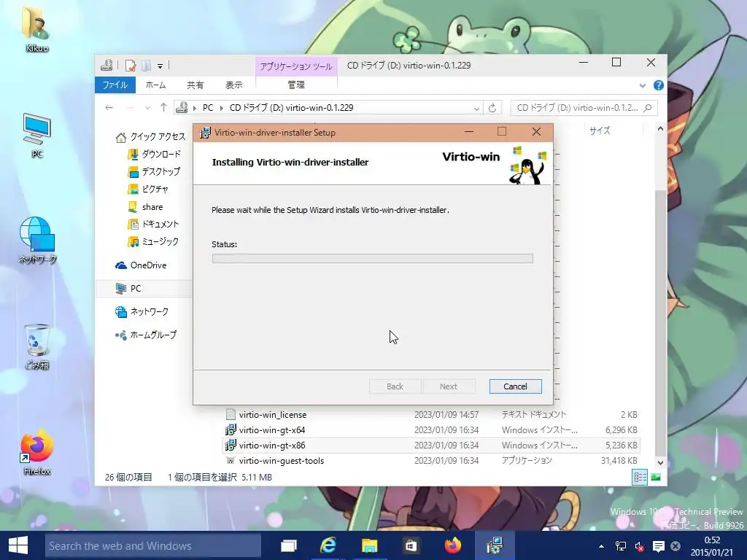Image resolution: width=747 pixels, height=560 pixels.
Task: Select ホームグループ in the navigation pane
Action: (x=146, y=335)
